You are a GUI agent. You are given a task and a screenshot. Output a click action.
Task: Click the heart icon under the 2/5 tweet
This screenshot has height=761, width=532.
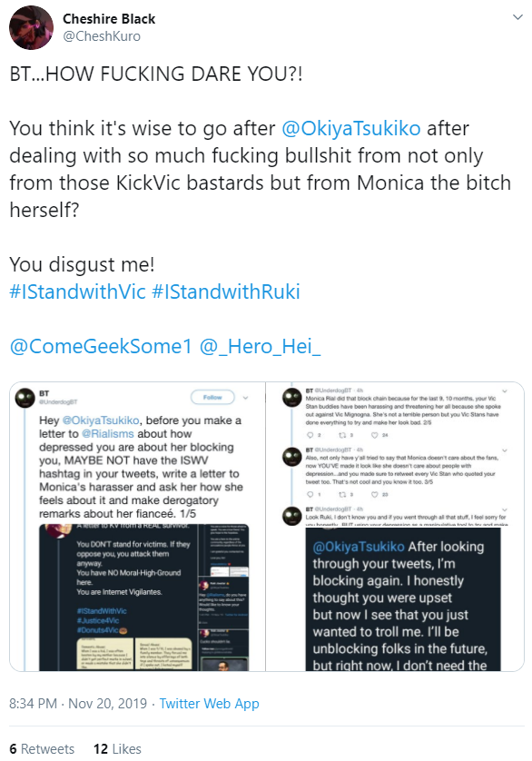coord(374,435)
